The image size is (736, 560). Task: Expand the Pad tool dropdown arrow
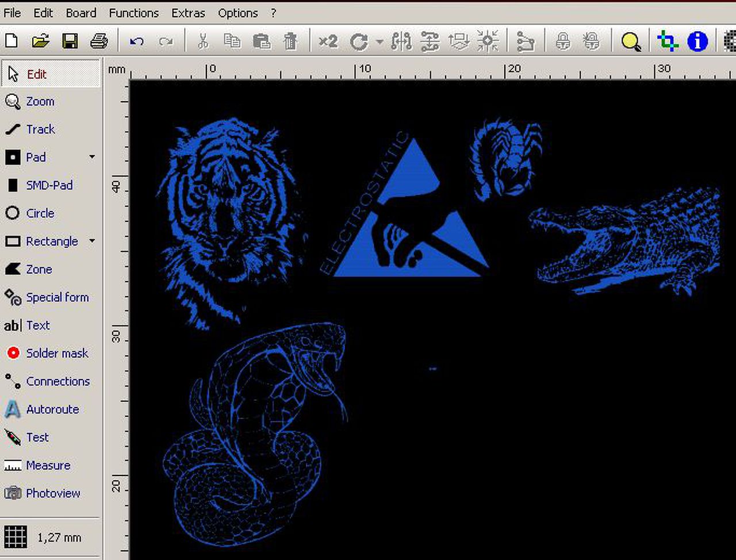pyautogui.click(x=92, y=157)
